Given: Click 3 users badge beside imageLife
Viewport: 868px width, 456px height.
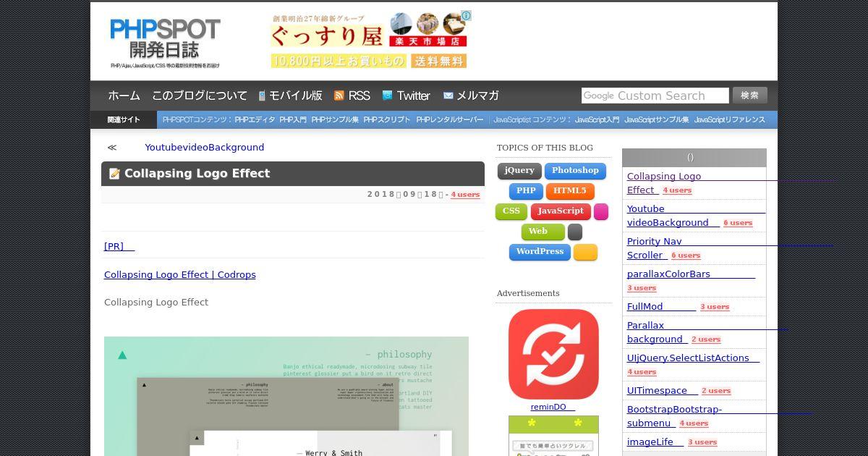Looking at the screenshot, I should [x=702, y=442].
